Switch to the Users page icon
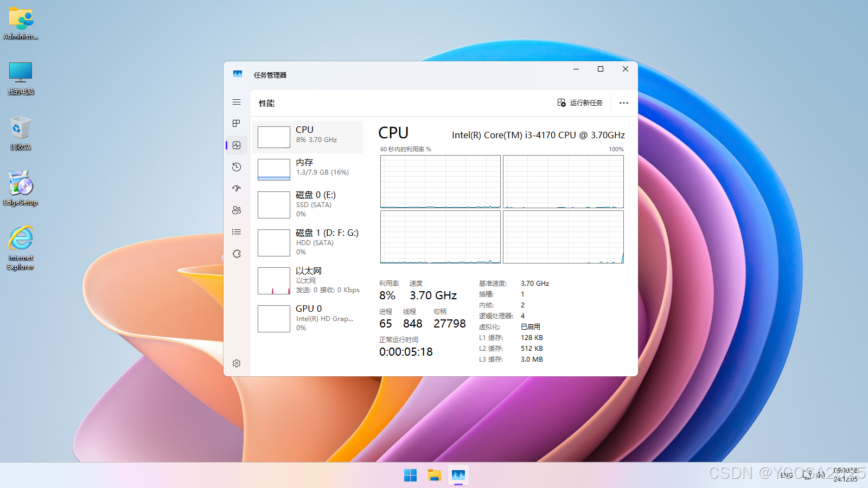The height and width of the screenshot is (488, 868). [237, 210]
